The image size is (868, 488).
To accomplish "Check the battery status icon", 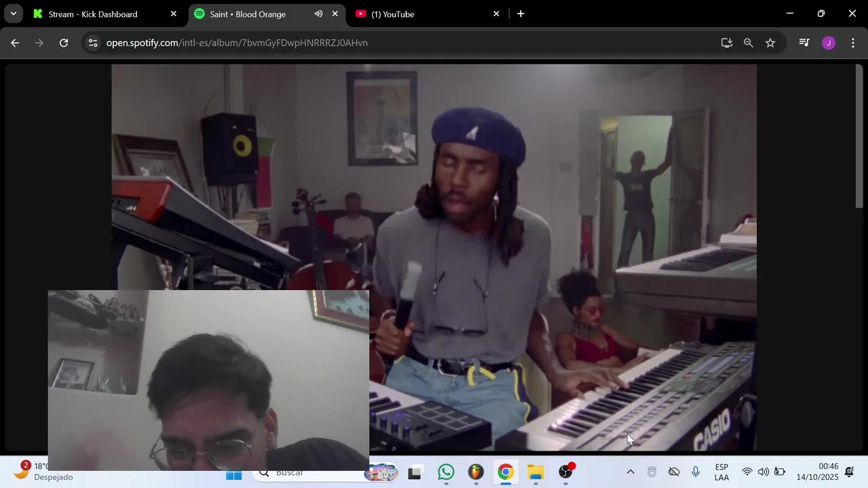I will coord(780,472).
